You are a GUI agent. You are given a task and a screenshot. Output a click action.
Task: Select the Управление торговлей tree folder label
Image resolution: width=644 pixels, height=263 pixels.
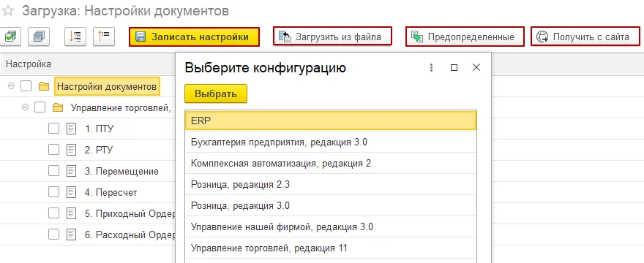(x=121, y=108)
